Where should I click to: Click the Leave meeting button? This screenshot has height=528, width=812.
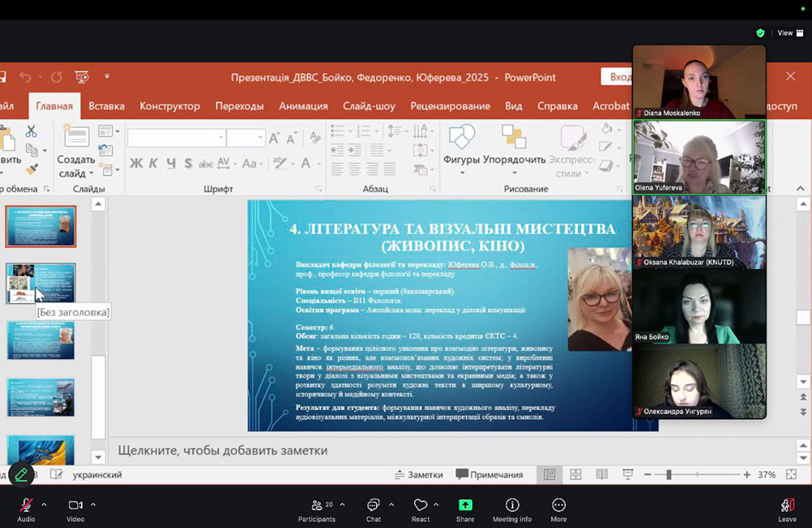click(x=787, y=505)
